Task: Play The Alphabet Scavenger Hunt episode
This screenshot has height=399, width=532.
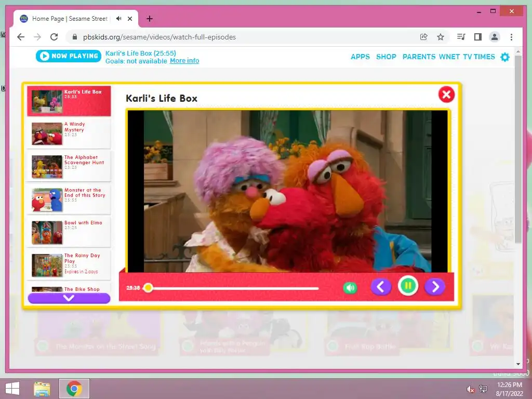Action: 69,166
